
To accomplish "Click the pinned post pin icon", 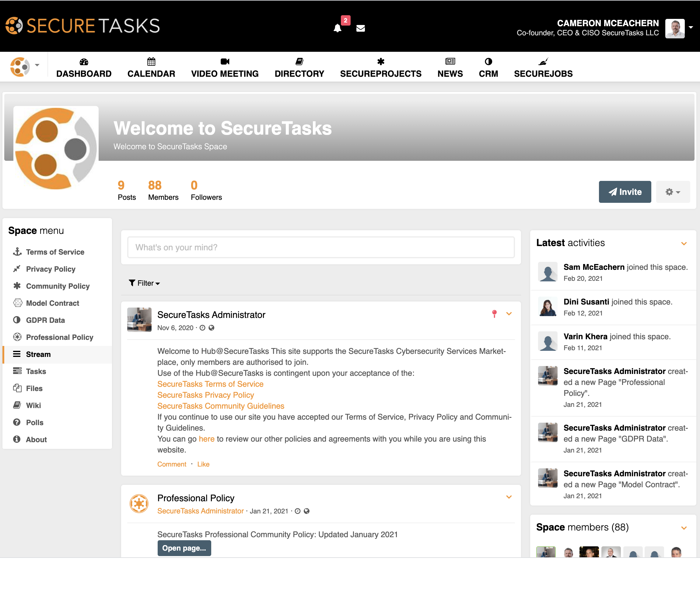I will pos(494,313).
